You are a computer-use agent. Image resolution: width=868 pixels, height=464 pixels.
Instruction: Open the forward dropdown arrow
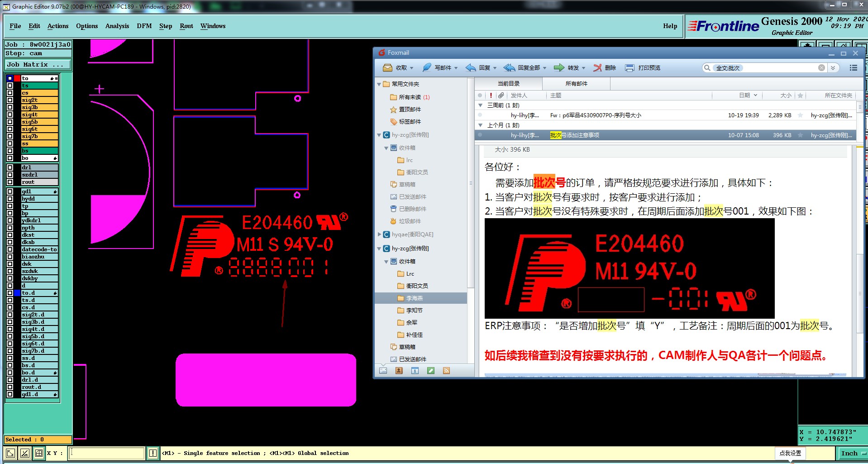pos(584,68)
